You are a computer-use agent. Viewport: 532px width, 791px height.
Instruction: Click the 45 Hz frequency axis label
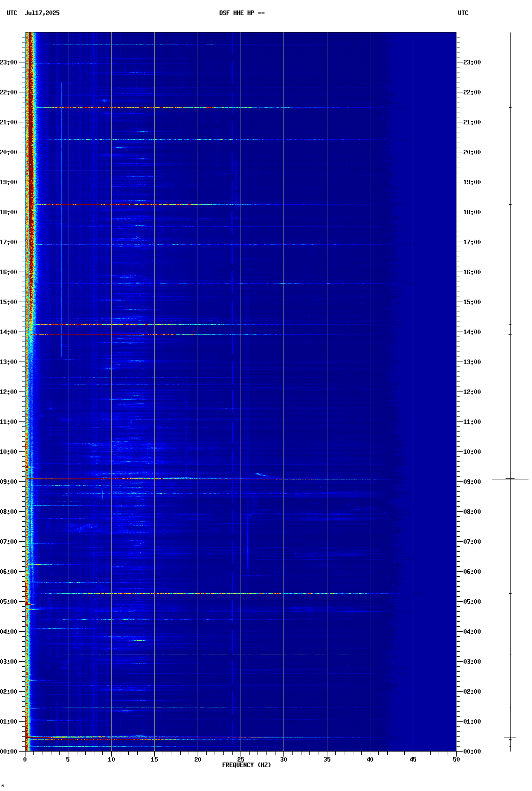click(413, 760)
